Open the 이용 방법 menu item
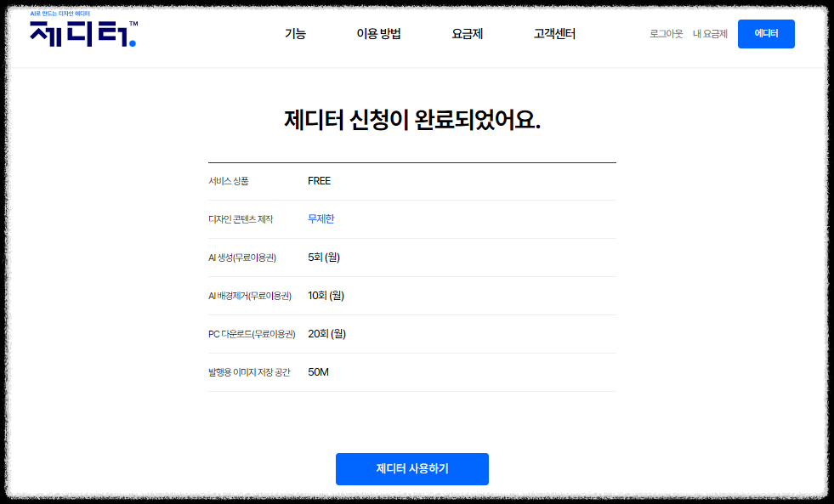Image resolution: width=834 pixels, height=504 pixels. 378,34
